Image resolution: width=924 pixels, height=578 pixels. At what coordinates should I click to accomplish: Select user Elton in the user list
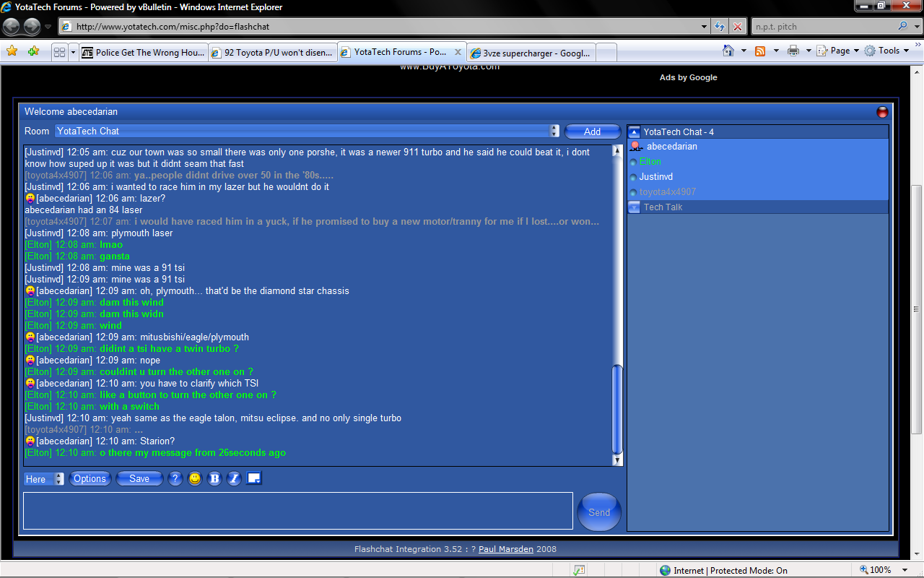(650, 162)
